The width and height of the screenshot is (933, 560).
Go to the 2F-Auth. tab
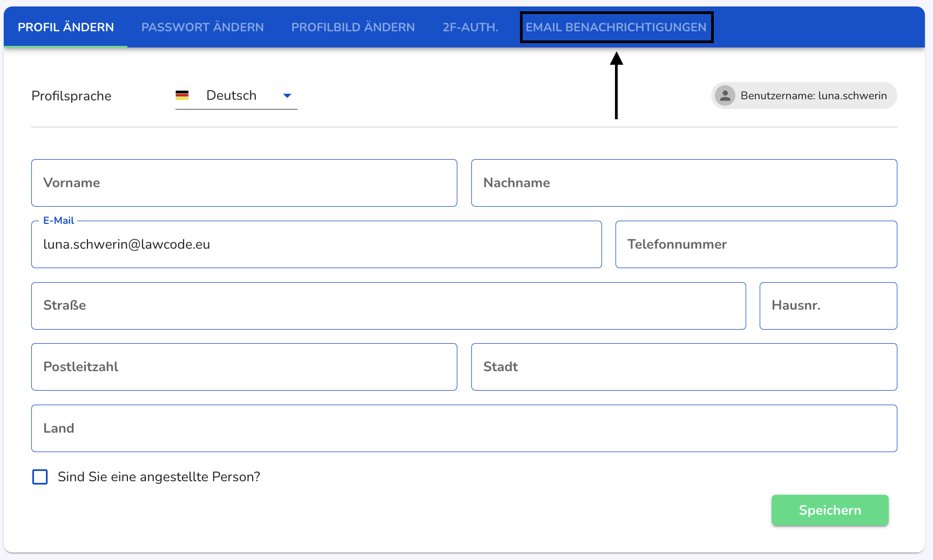pyautogui.click(x=470, y=27)
